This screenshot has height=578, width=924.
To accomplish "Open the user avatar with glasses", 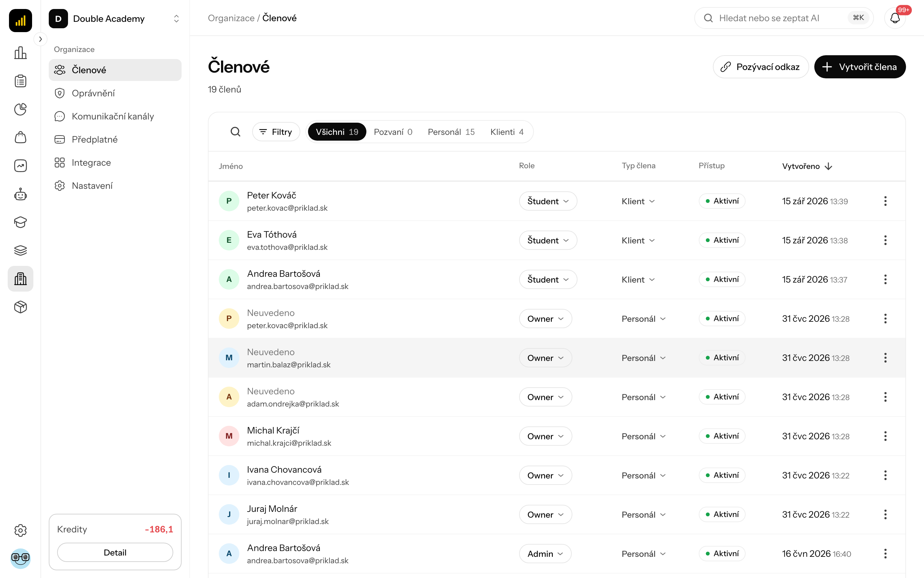I will pos(20,558).
